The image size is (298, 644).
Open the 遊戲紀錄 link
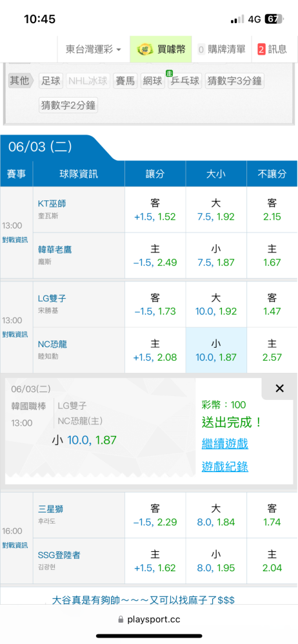[224, 466]
